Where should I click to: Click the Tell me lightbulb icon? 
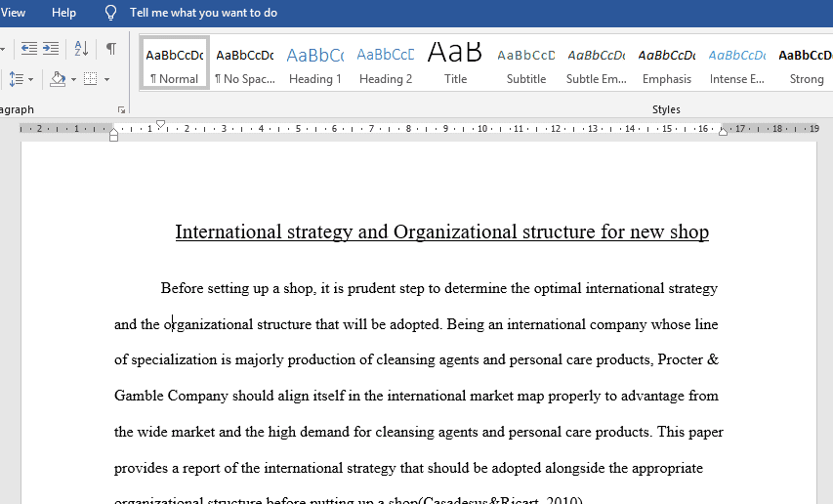pos(110,13)
